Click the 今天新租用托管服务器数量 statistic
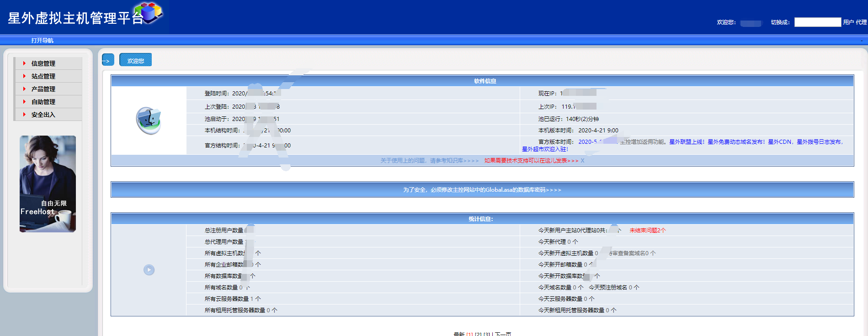 (x=577, y=310)
